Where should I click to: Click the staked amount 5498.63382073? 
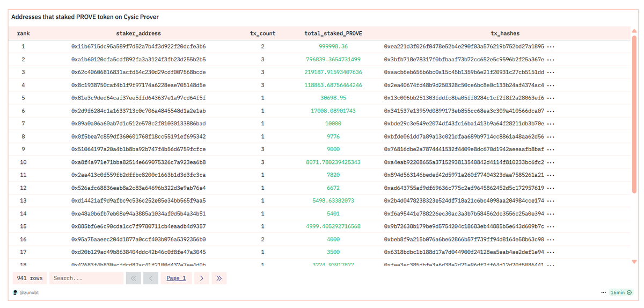333,200
